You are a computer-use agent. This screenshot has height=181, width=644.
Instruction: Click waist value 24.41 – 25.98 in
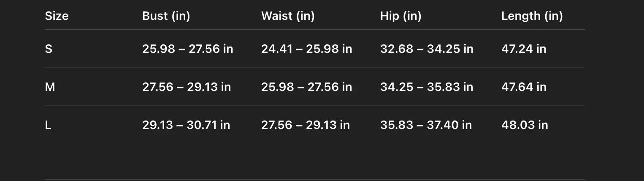point(306,49)
